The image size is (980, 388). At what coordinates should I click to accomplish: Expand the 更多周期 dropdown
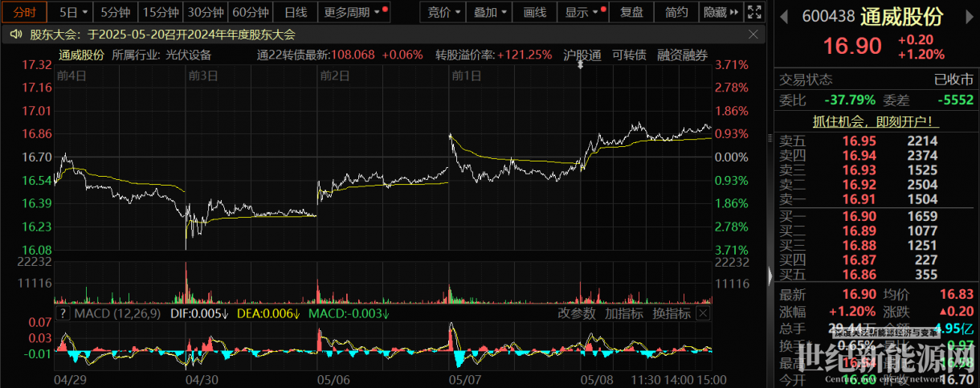pos(355,12)
